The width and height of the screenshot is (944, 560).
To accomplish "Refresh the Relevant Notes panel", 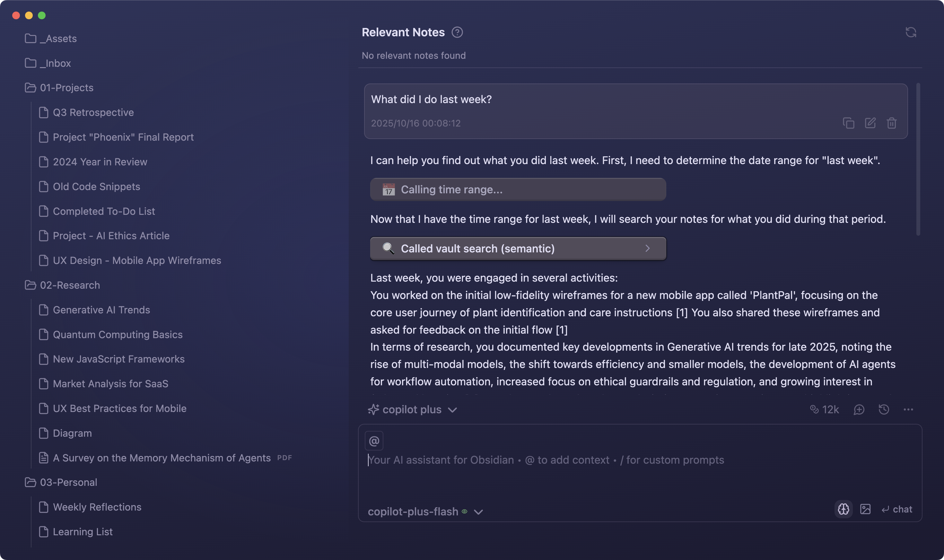I will tap(910, 32).
